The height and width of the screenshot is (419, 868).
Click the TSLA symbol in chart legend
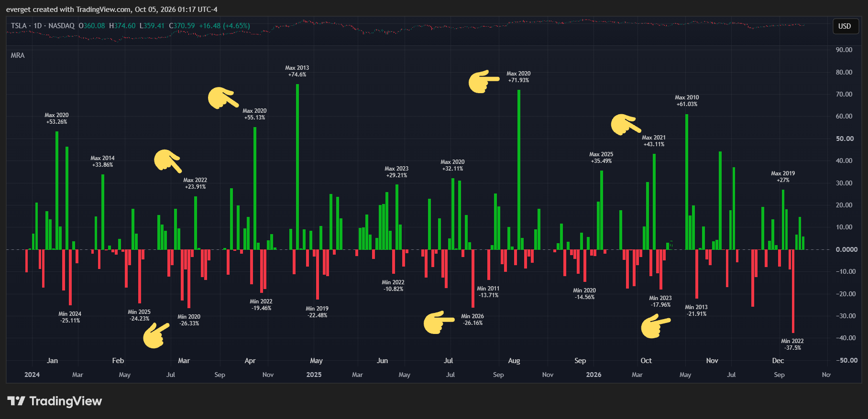click(19, 26)
